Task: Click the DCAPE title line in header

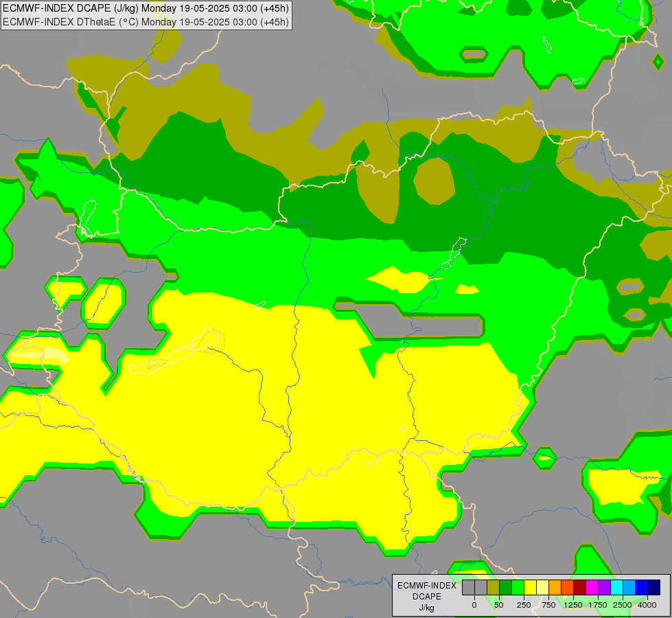Action: tap(146, 8)
